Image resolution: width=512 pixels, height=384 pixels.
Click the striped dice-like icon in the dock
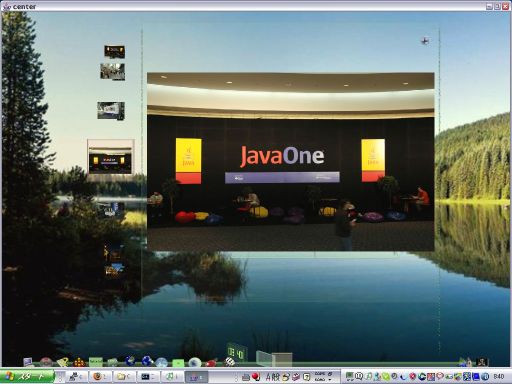230,362
